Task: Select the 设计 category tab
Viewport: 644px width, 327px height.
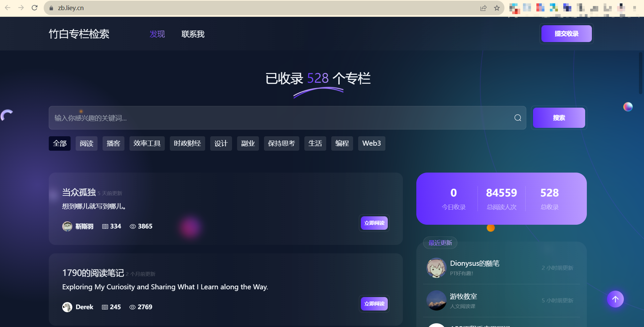Action: click(221, 143)
